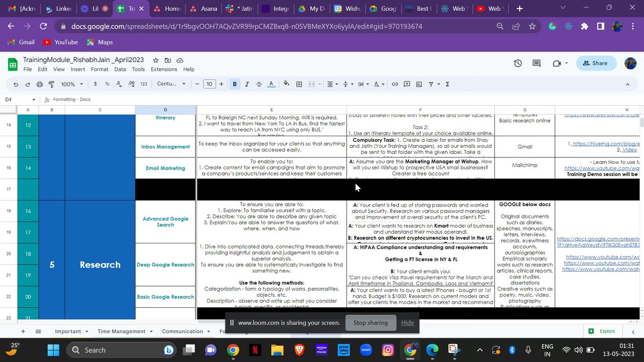Open the comments history panel
Viewport: 644px width, 362px height.
coord(536,63)
